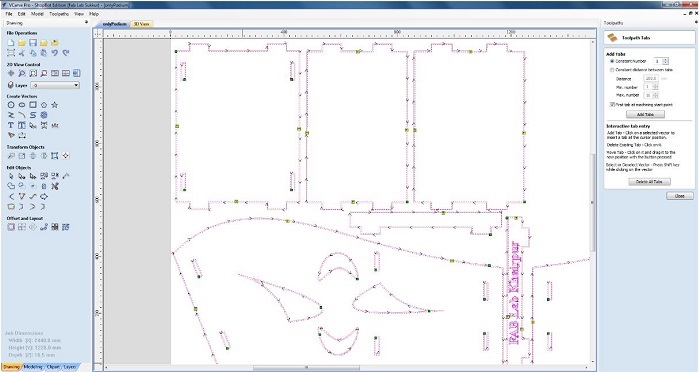Open the Toolpaths menu
The height and width of the screenshot is (372, 700).
(x=59, y=14)
